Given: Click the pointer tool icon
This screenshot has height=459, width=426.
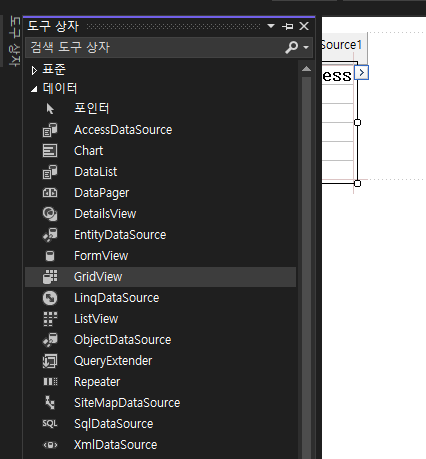Looking at the screenshot, I should 50,109.
